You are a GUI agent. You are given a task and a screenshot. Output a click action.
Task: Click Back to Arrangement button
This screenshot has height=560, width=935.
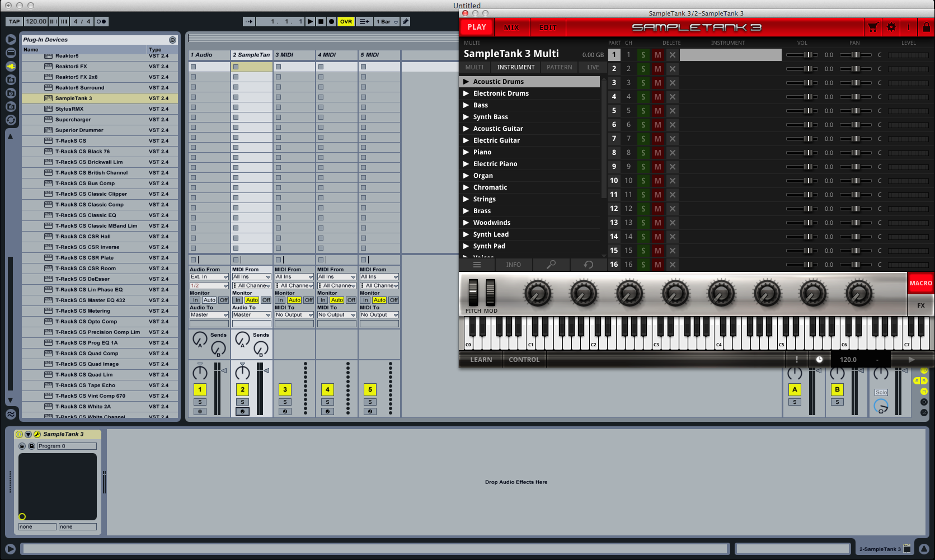tap(364, 21)
